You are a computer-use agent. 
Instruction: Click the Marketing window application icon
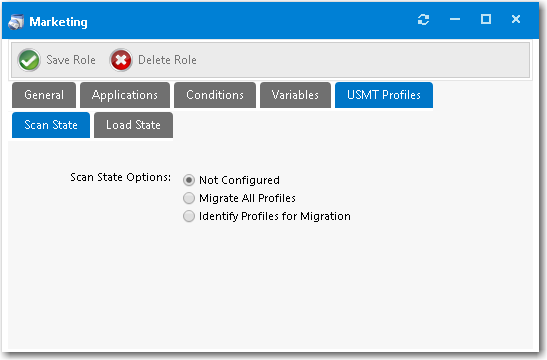(x=16, y=22)
